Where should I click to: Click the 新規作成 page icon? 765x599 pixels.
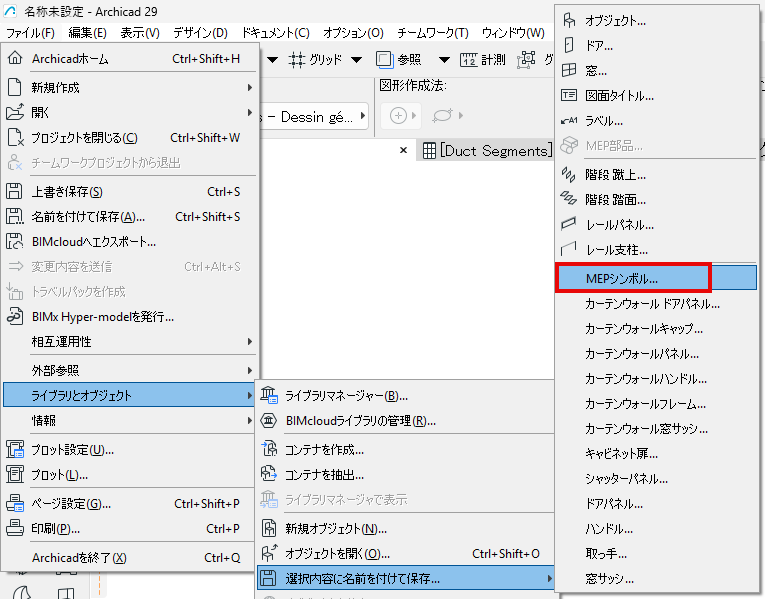click(x=15, y=87)
